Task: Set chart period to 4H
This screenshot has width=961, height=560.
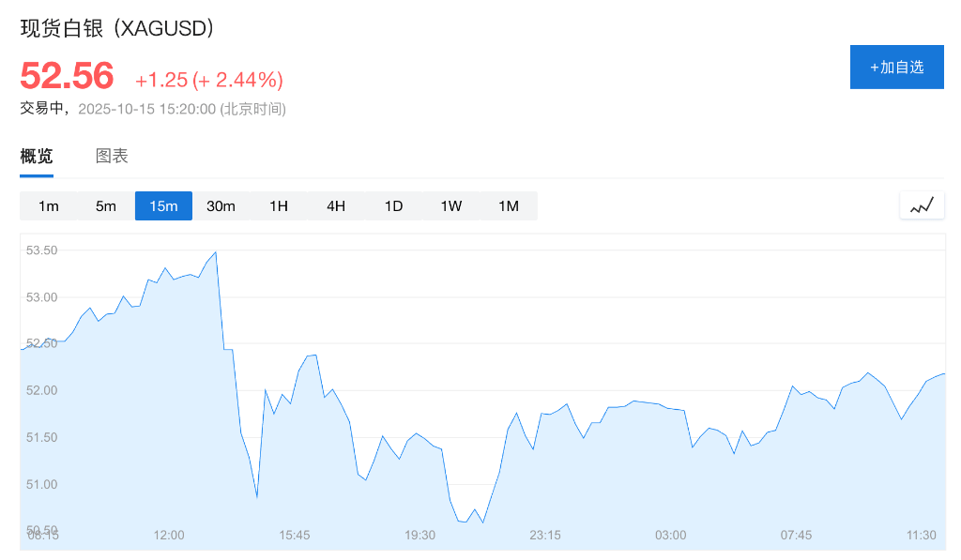Action: pyautogui.click(x=336, y=206)
